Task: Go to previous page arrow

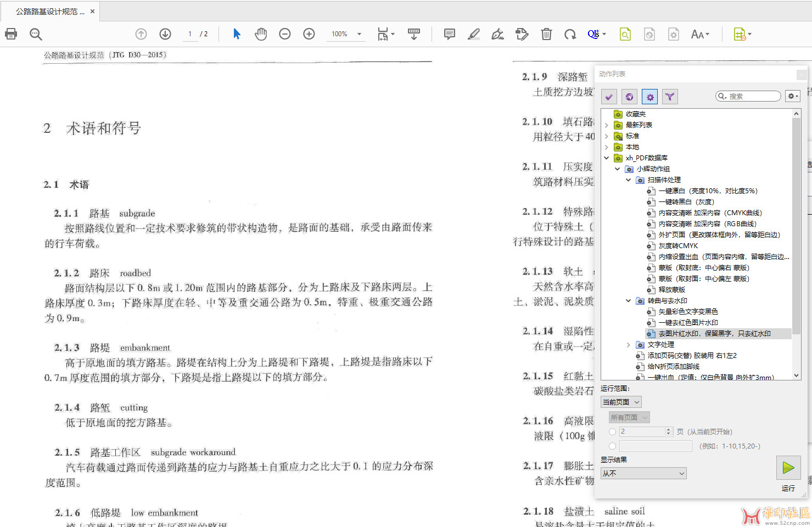Action: [141, 34]
